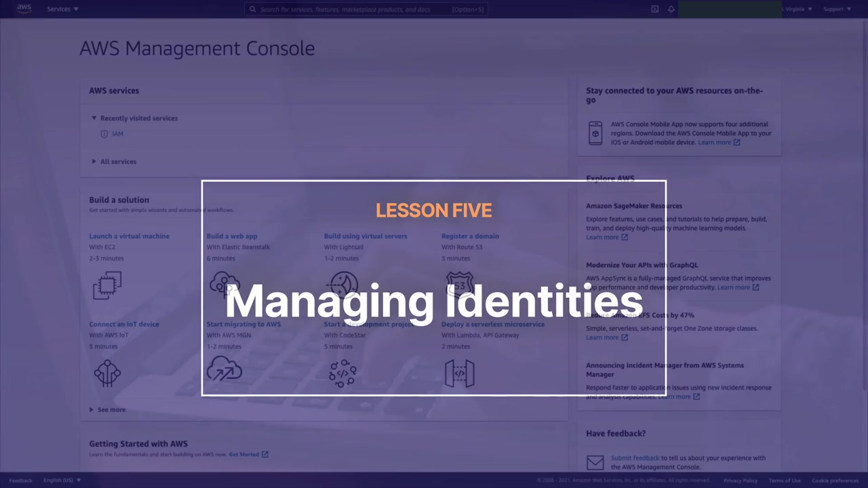This screenshot has width=868, height=488.
Task: Open the Submit feedback link
Action: (635, 458)
